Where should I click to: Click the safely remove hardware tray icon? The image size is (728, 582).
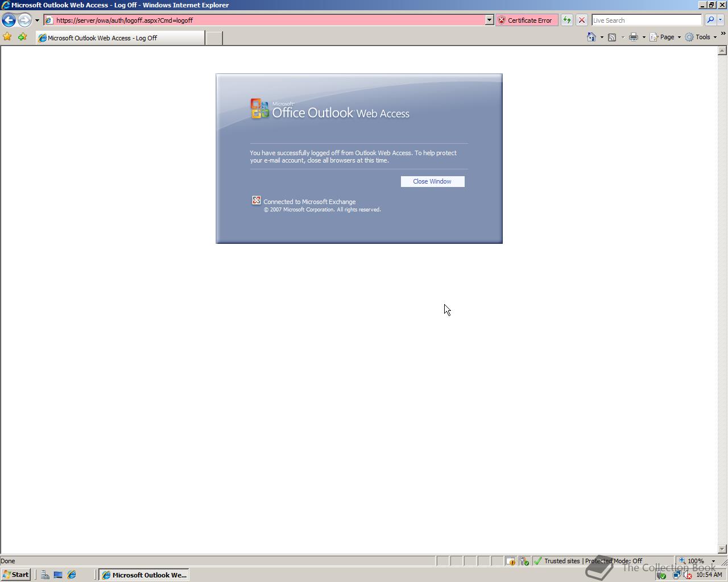[661, 575]
